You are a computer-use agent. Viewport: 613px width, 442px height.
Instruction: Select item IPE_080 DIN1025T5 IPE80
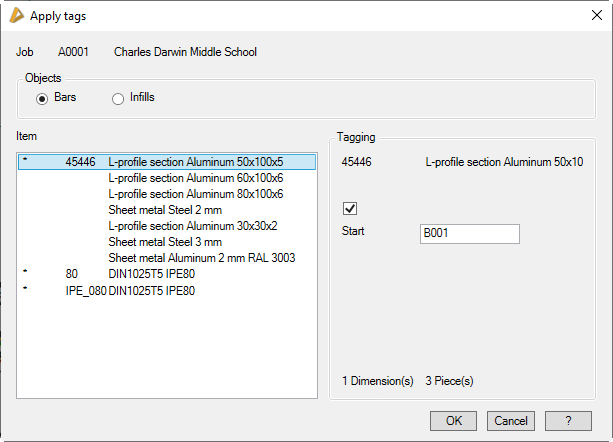tap(152, 291)
